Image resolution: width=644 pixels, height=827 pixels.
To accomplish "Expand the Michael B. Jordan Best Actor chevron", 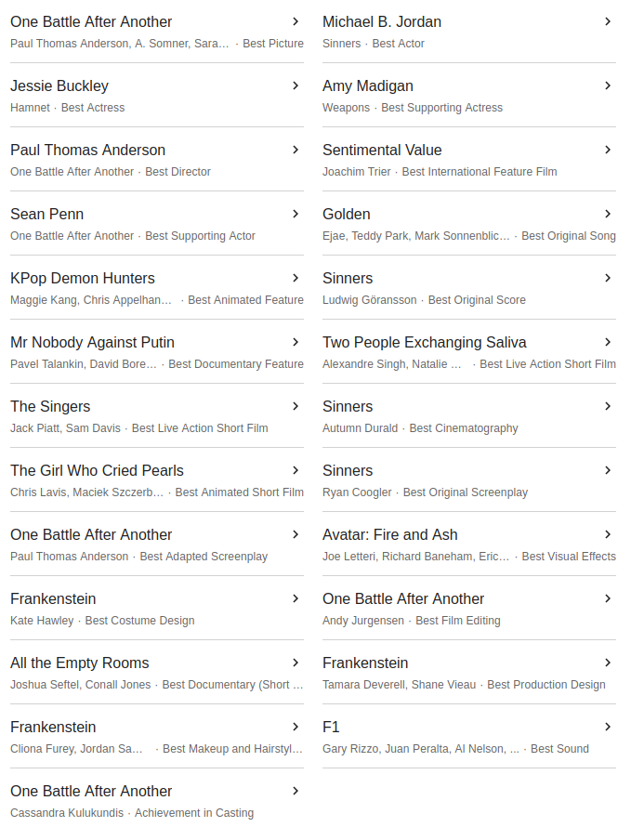I will click(x=608, y=21).
